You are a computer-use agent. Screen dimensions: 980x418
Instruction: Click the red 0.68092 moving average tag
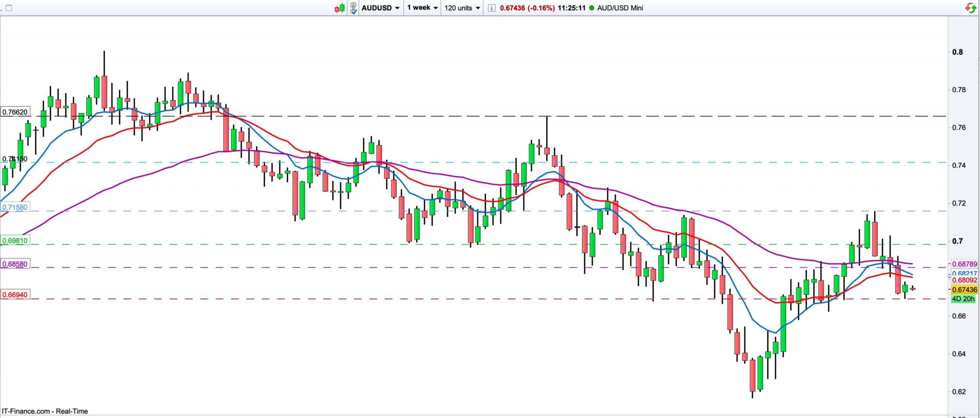point(964,280)
